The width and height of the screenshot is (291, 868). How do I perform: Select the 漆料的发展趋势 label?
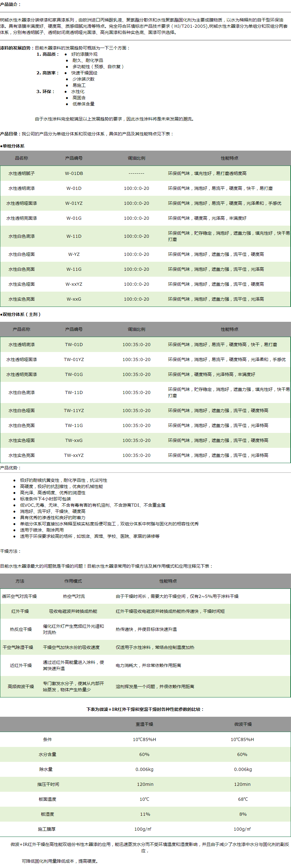coord(16,48)
